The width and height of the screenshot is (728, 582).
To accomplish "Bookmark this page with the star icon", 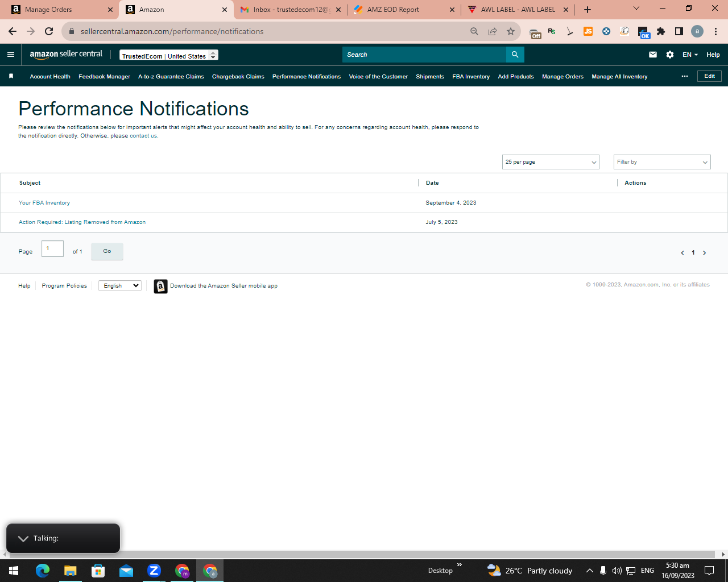I will tap(511, 31).
